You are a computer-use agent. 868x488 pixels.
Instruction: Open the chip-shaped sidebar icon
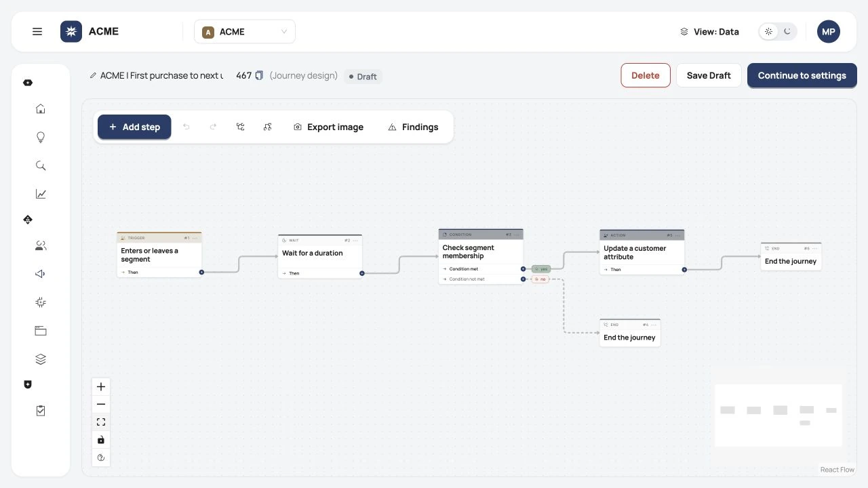click(41, 303)
